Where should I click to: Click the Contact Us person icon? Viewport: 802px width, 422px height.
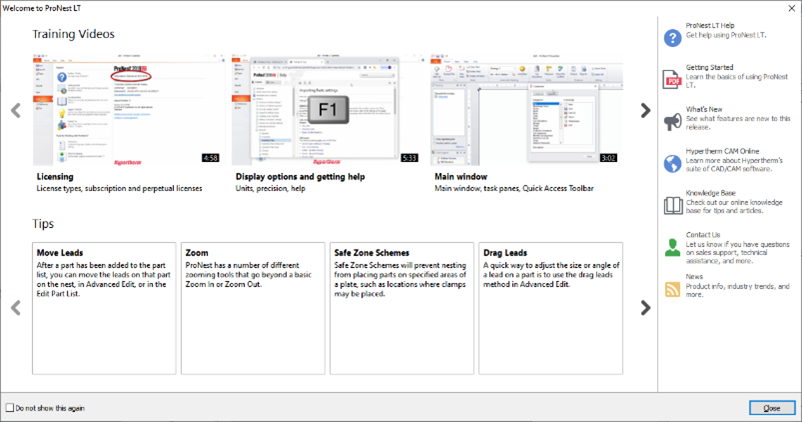(x=672, y=247)
